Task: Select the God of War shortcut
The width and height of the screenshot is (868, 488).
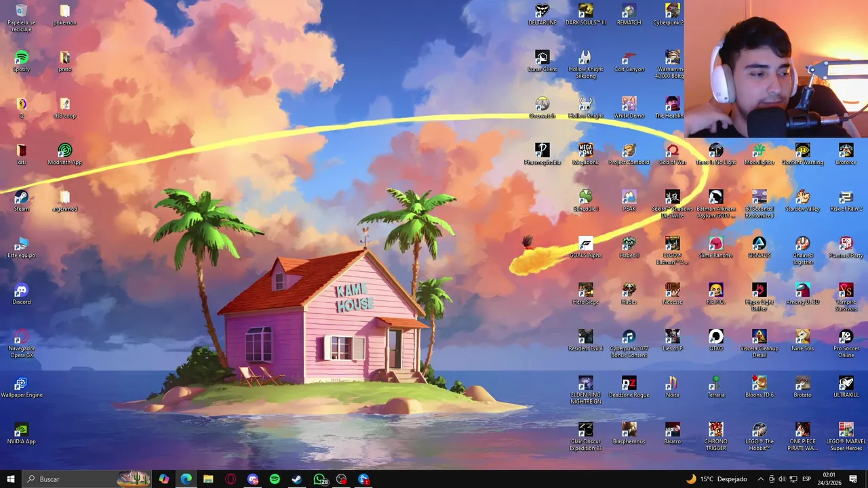Action: 672,155
